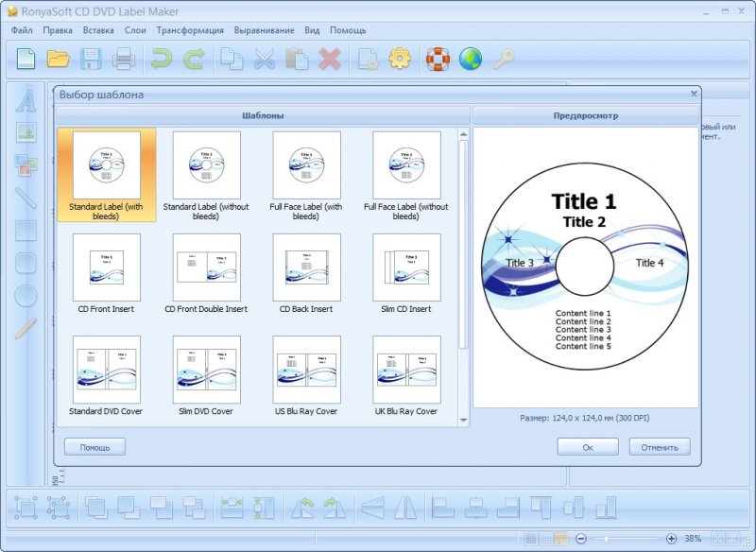Click the Zoom in plus button

coord(671,539)
